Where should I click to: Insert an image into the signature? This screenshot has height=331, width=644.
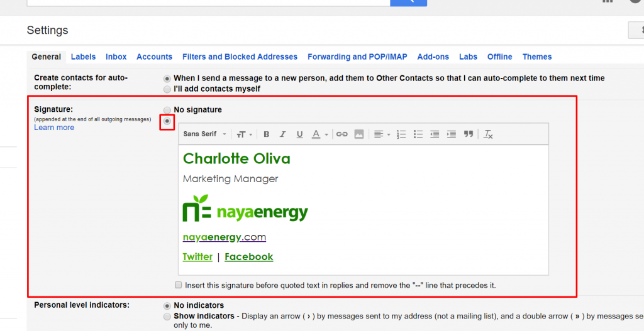point(359,134)
